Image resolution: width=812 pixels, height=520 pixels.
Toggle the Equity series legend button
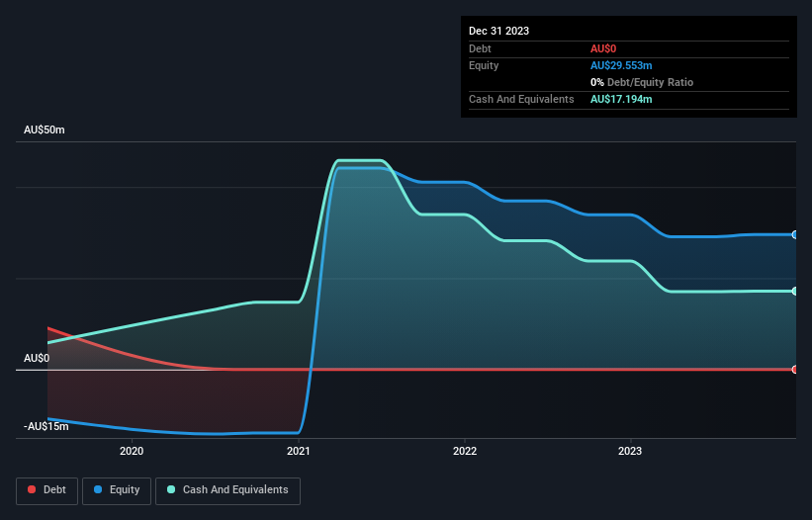pyautogui.click(x=117, y=490)
